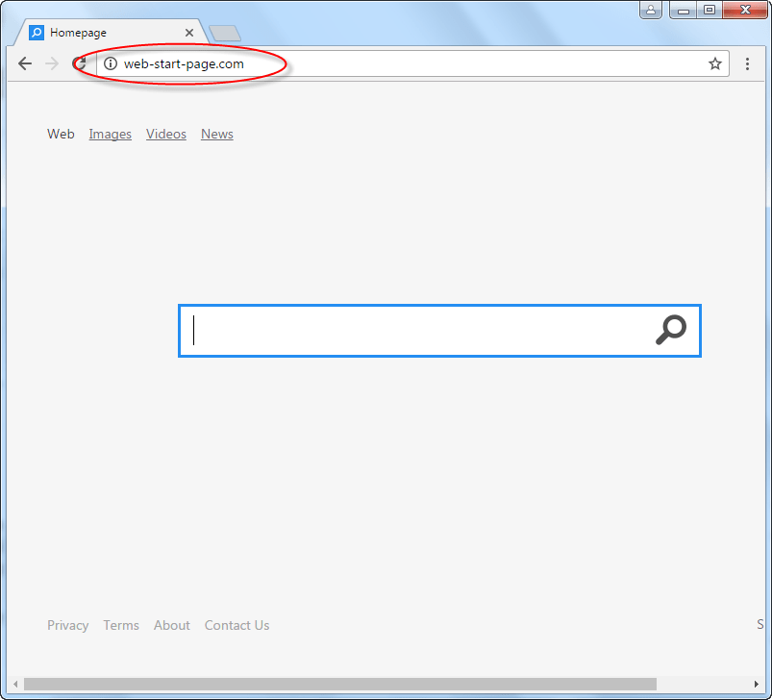
Task: Switch to Videos search
Action: click(166, 134)
